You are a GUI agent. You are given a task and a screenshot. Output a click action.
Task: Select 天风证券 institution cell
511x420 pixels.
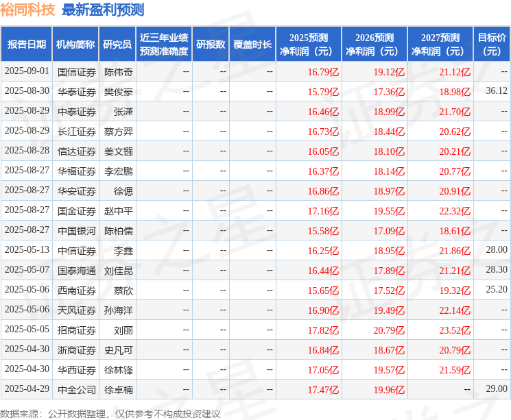77,310
